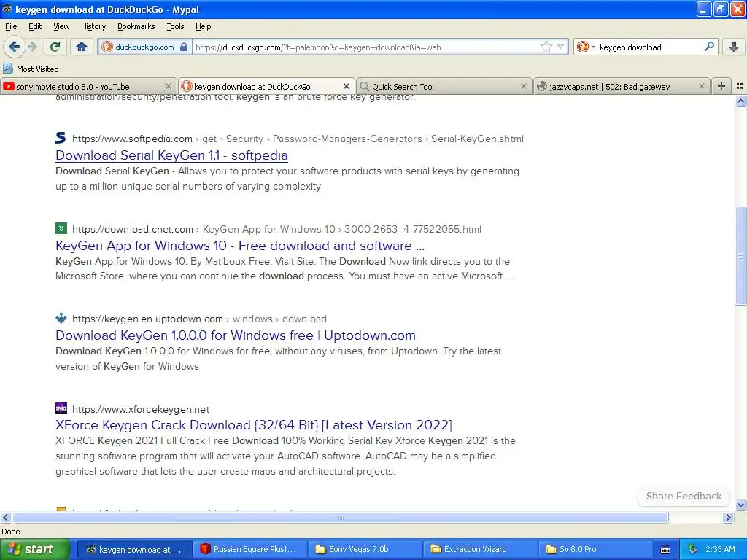This screenshot has width=747, height=560.
Task: Click the Softpedia S favicon
Action: tap(61, 138)
